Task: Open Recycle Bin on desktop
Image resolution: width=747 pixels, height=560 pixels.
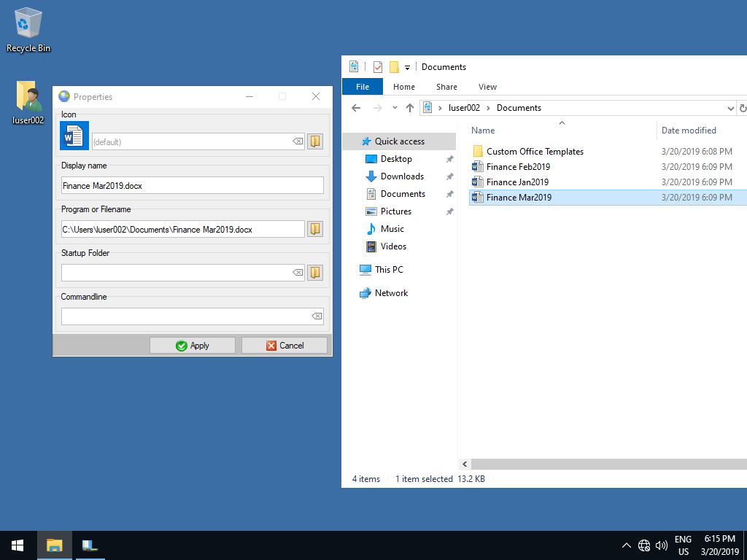Action: [28, 29]
